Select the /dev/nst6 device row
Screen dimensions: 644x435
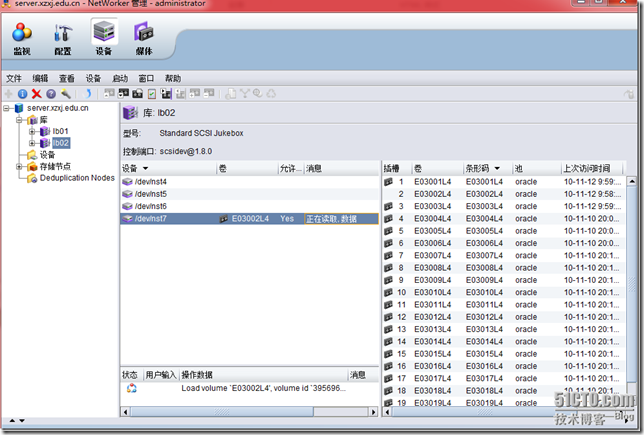tap(250, 206)
